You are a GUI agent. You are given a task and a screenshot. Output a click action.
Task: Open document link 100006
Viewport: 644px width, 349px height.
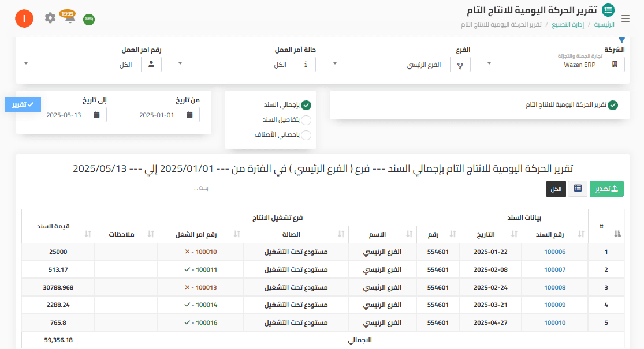pos(554,252)
